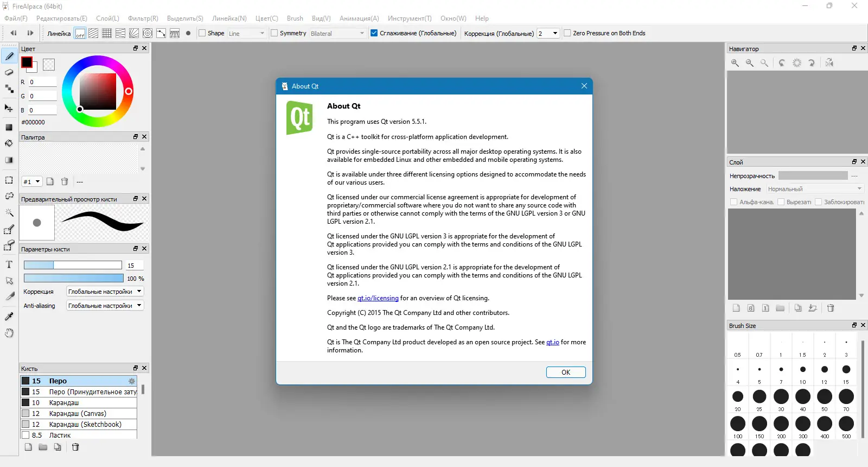Click the R color value field
The image size is (868, 467).
(x=42, y=82)
